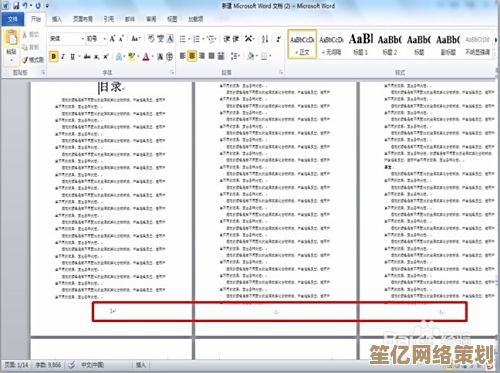Switch to the 插入 Insert tab
500x373 pixels.
[x=57, y=19]
